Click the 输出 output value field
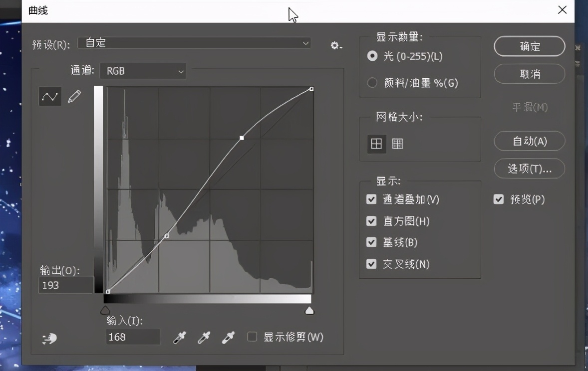 (65, 285)
